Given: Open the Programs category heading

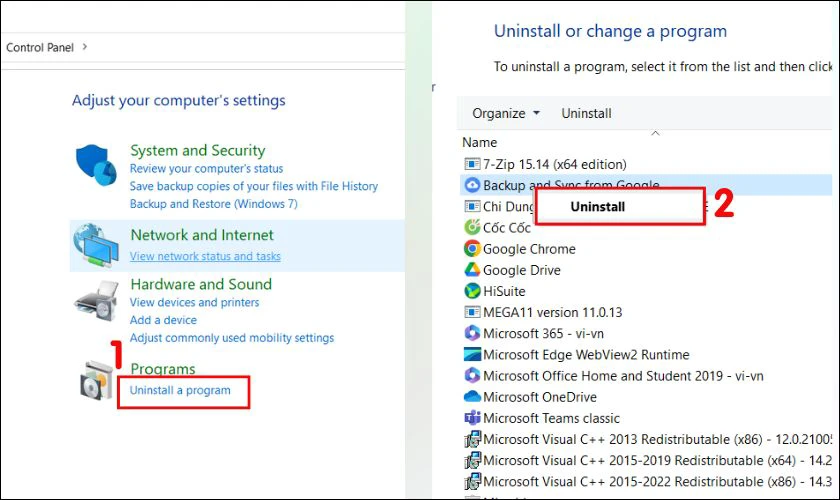Looking at the screenshot, I should (x=163, y=369).
